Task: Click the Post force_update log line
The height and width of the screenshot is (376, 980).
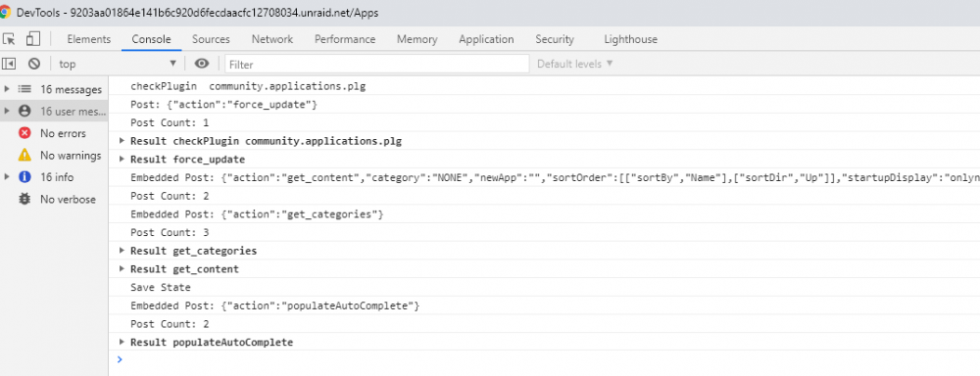Action: (544, 105)
